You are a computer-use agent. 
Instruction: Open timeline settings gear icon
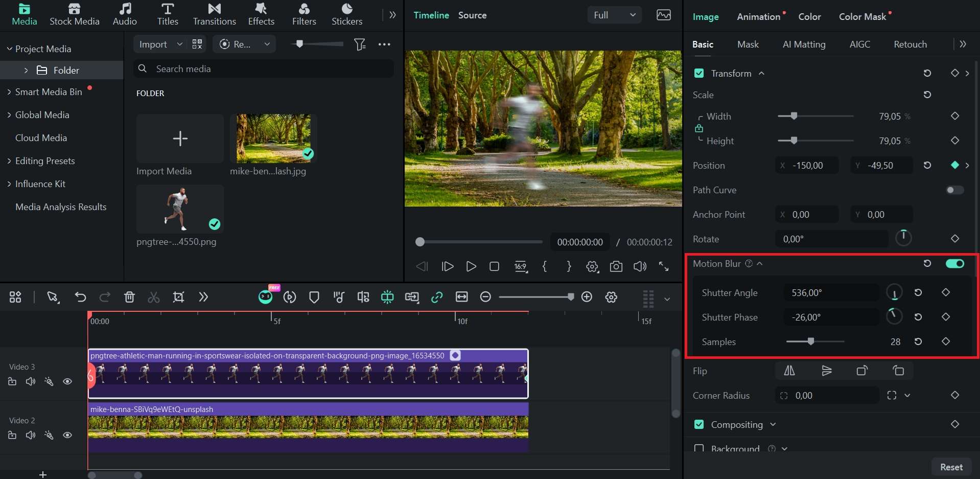pyautogui.click(x=611, y=297)
